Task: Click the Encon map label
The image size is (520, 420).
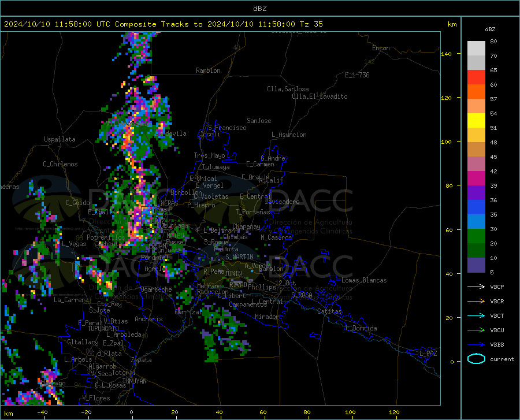Action: click(x=381, y=48)
